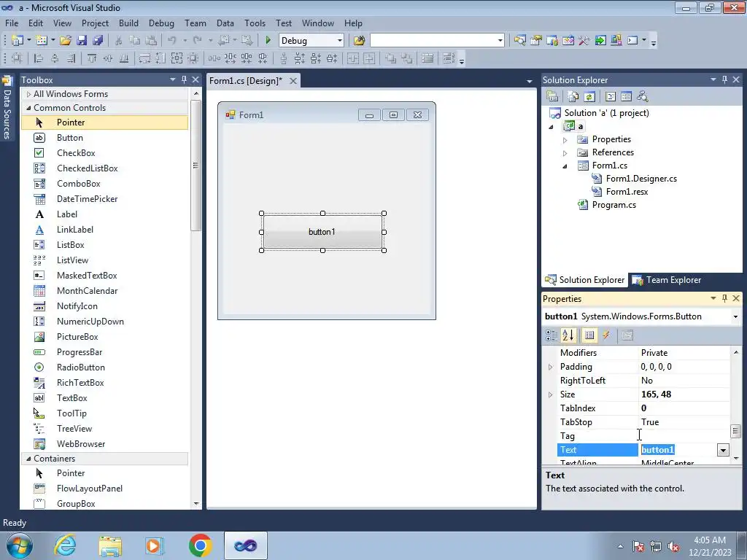Screen dimensions: 747x560
Task: Click the Align to Grid layout icon
Action: click(x=17, y=58)
